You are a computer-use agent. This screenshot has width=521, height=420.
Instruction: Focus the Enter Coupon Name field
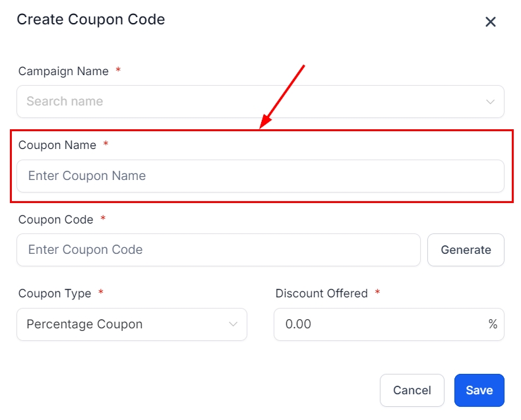coord(260,176)
